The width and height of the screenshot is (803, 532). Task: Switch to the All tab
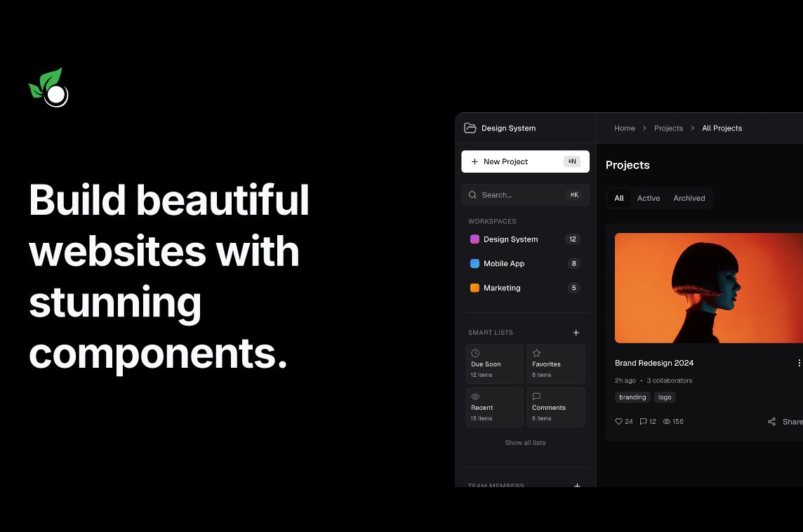[619, 198]
